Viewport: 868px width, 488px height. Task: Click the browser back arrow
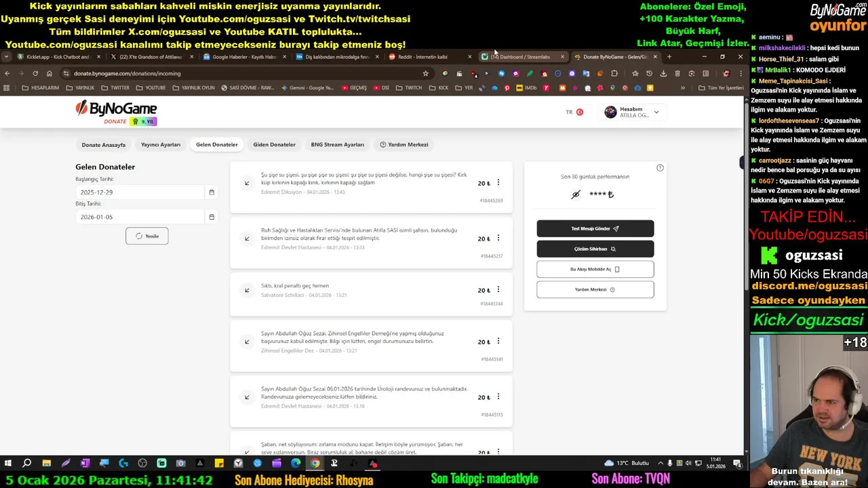pyautogui.click(x=7, y=73)
